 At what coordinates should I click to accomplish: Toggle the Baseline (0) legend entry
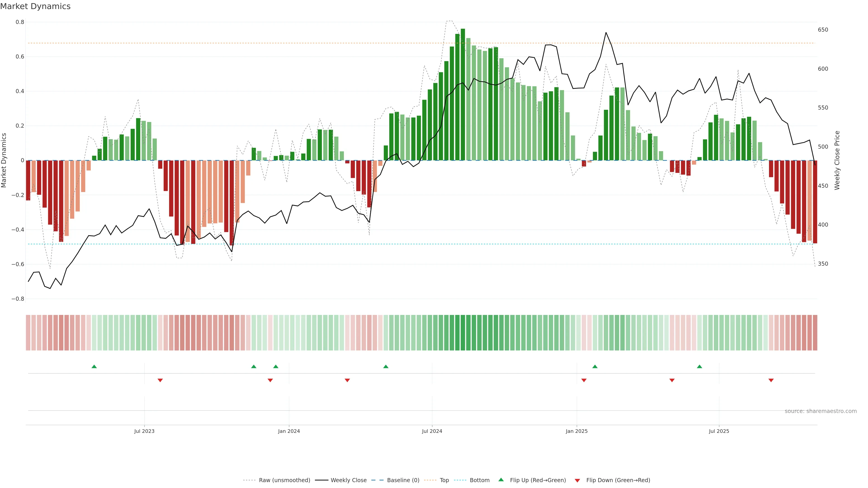(x=403, y=480)
